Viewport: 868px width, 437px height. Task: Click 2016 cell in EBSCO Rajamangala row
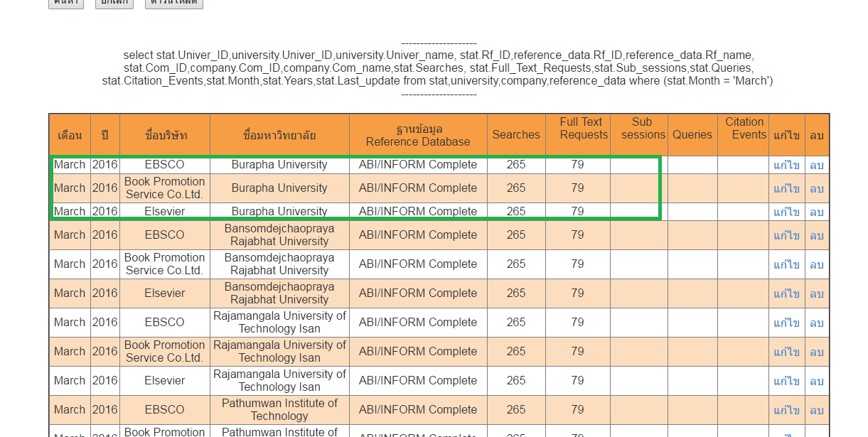[x=105, y=323]
